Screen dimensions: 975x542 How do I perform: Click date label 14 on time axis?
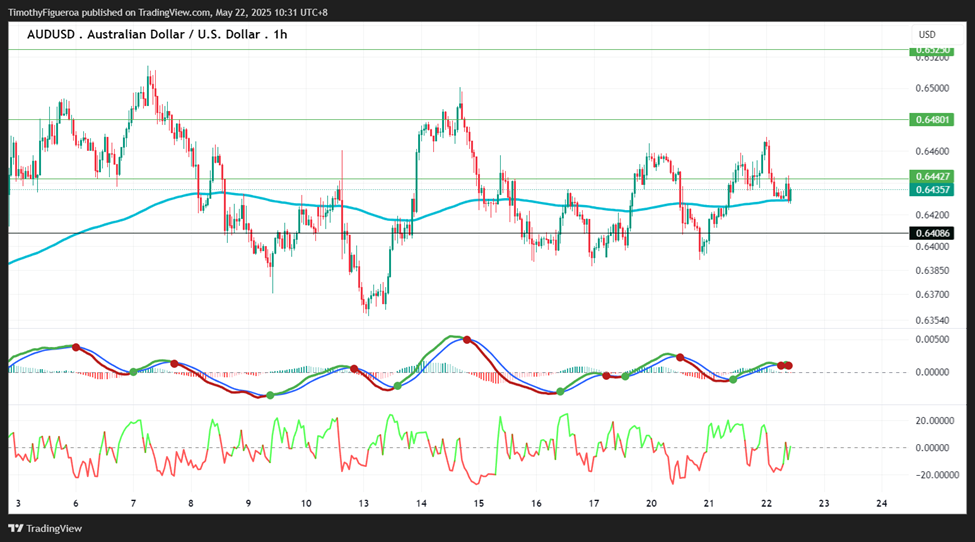(422, 503)
